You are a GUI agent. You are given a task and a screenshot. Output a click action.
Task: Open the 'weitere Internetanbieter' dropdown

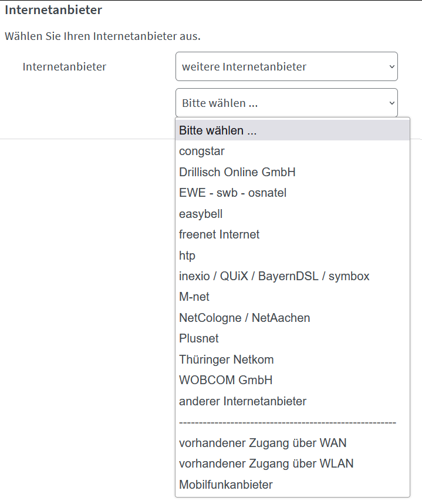tap(286, 66)
